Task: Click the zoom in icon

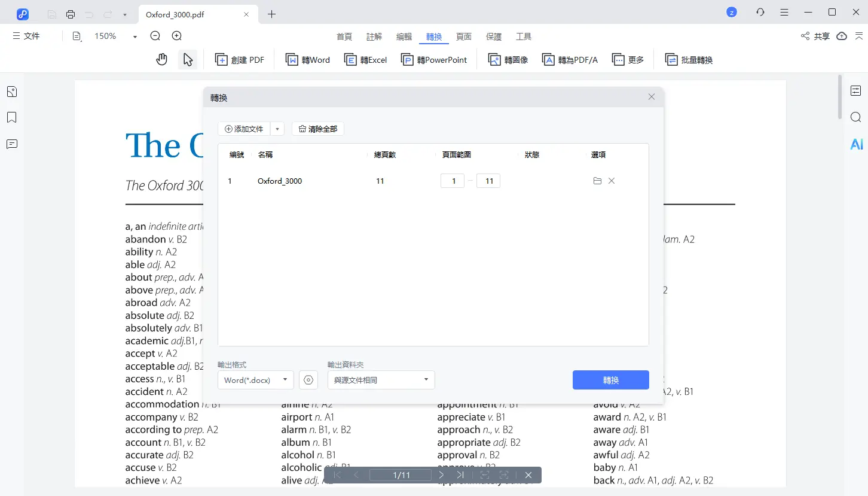Action: [x=177, y=36]
